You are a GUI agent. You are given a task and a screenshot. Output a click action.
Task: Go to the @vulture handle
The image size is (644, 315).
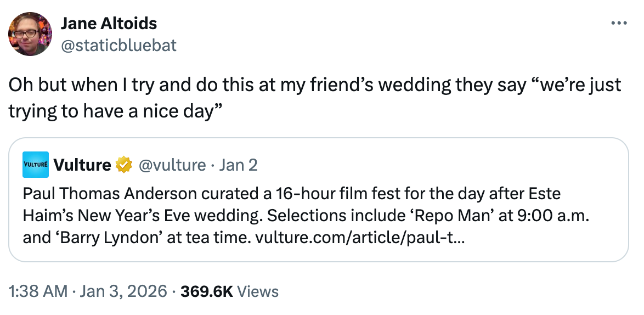172,165
